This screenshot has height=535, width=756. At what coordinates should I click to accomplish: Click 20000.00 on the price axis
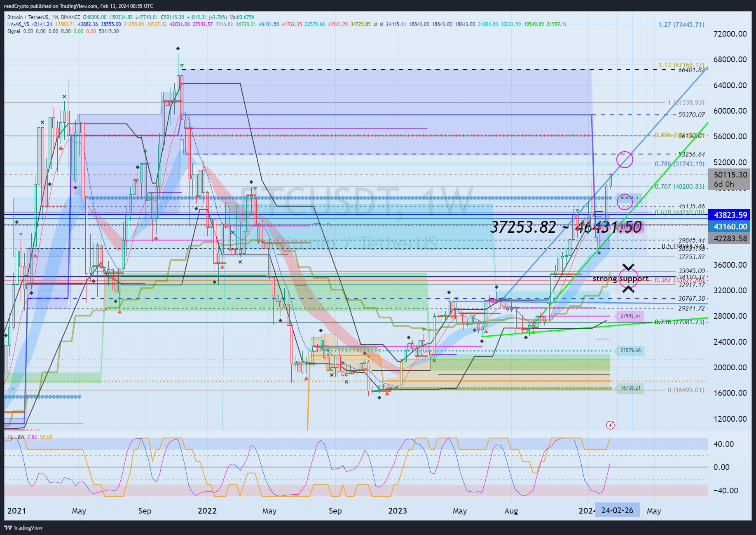730,367
